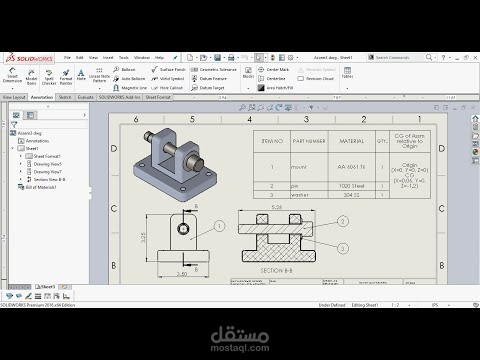Add a Hole Callout
This screenshot has width=480, height=360.
click(x=167, y=88)
